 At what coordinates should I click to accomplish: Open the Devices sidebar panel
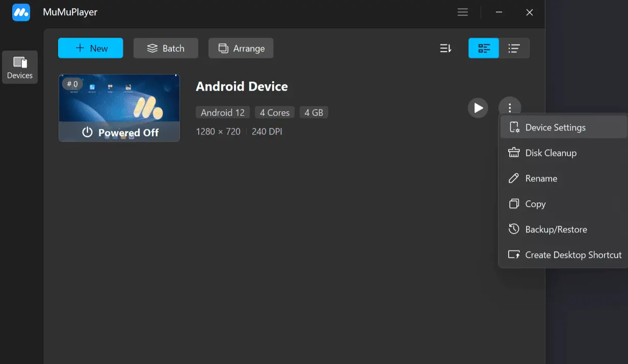(20, 67)
